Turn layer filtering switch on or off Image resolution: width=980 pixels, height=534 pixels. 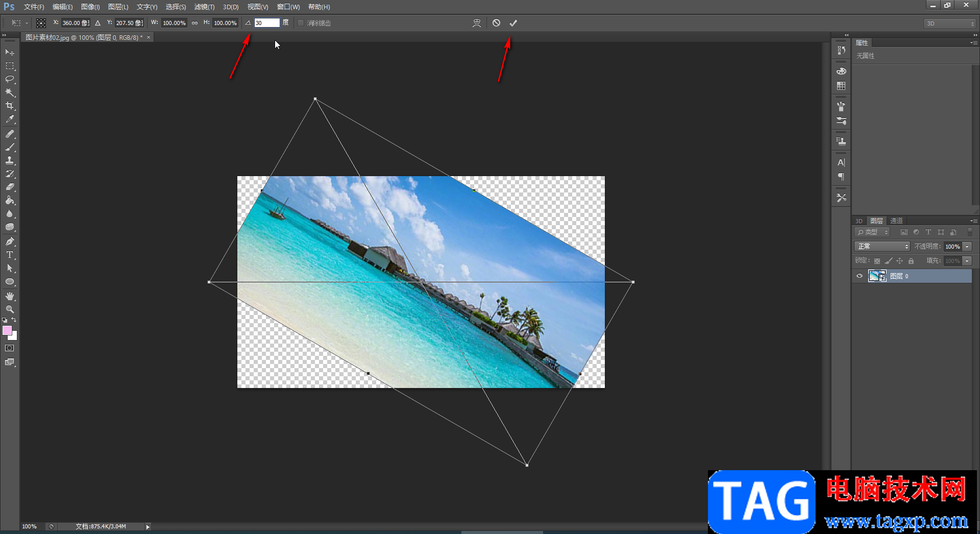click(x=970, y=232)
